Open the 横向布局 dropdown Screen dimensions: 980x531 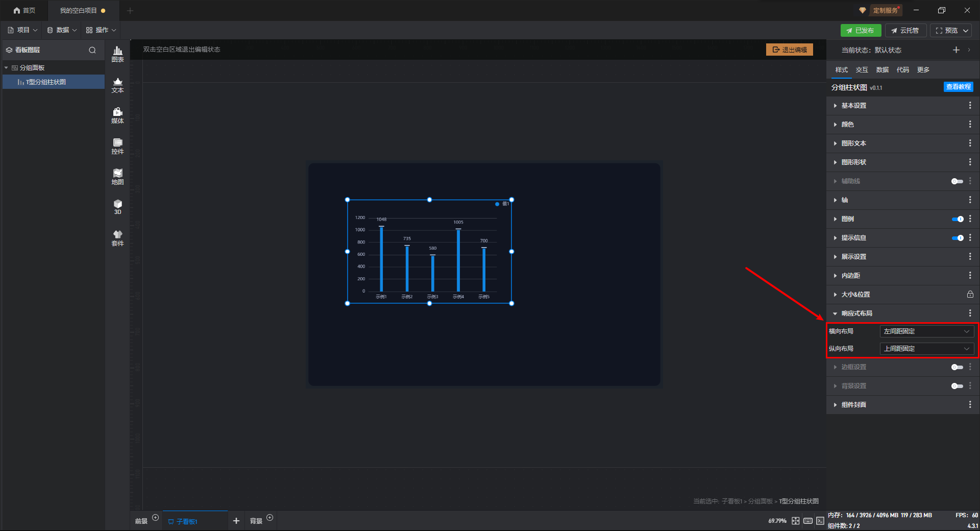(x=926, y=331)
